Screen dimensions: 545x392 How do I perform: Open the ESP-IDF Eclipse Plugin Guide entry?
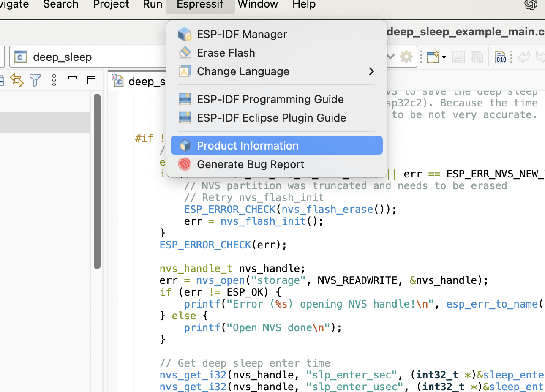tap(277, 118)
